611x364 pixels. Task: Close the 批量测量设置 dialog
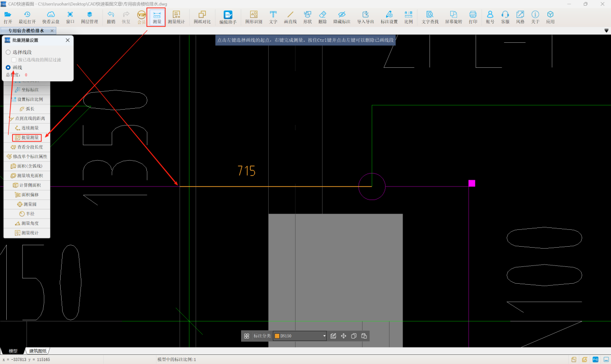[x=67, y=40]
